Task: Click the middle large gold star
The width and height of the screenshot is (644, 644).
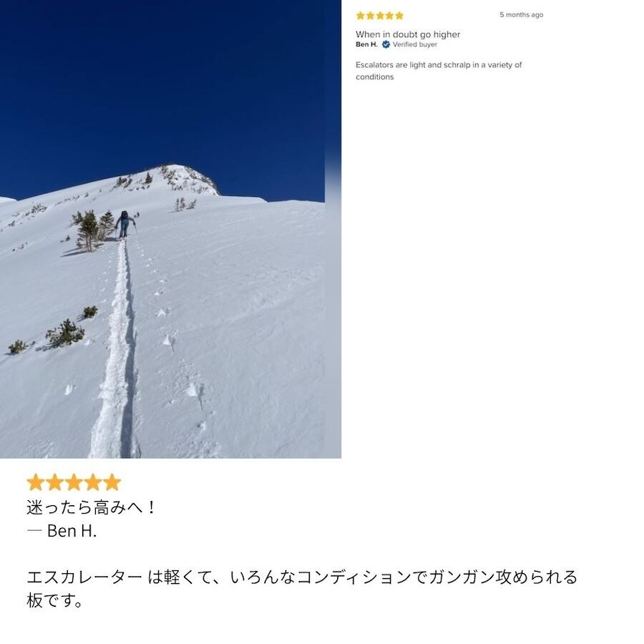Action: click(74, 482)
